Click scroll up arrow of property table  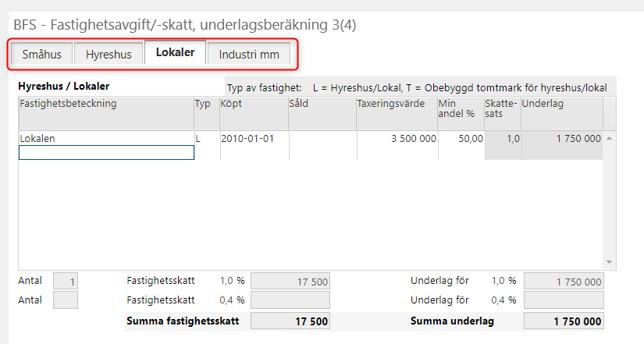(610, 138)
